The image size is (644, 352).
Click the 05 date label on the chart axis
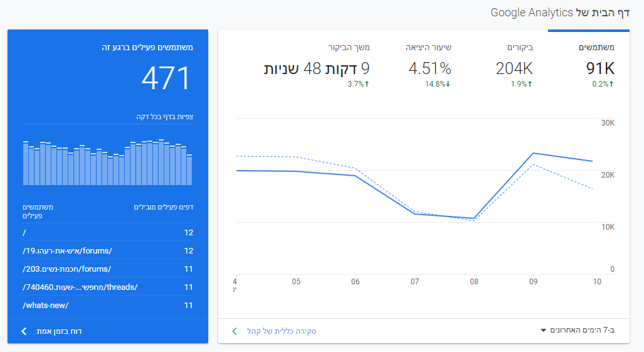point(296,281)
